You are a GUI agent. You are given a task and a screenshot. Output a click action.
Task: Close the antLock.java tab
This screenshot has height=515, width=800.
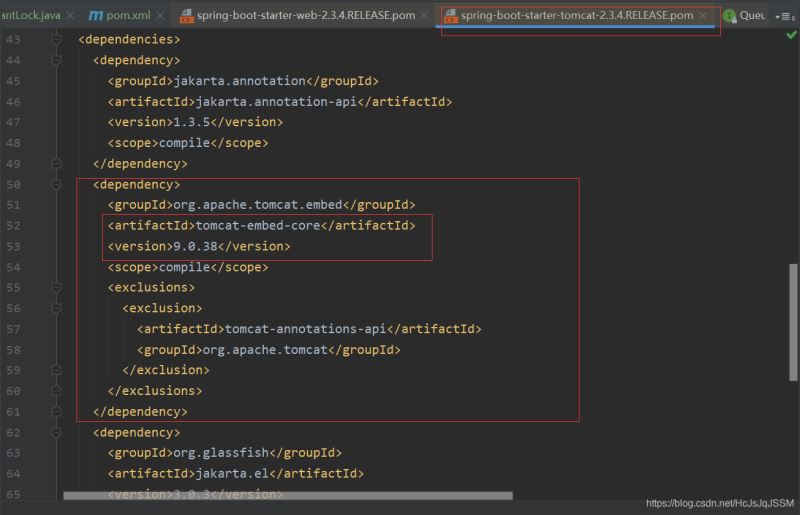point(70,16)
